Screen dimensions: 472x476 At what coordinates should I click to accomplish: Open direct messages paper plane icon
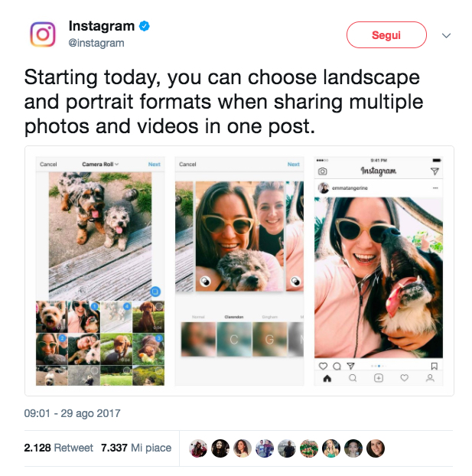[x=435, y=171]
